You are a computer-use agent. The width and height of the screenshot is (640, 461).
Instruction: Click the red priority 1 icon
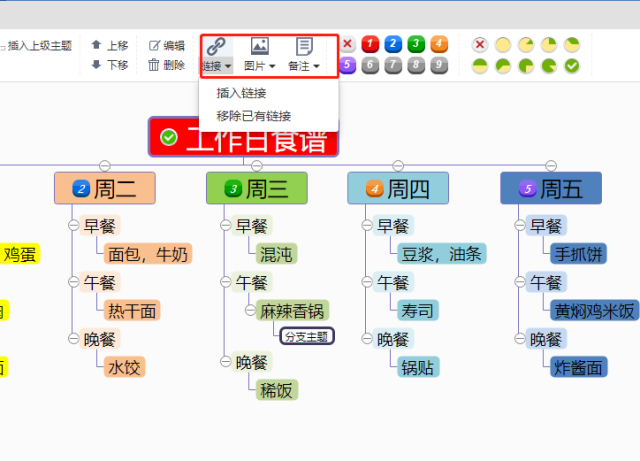(x=370, y=44)
